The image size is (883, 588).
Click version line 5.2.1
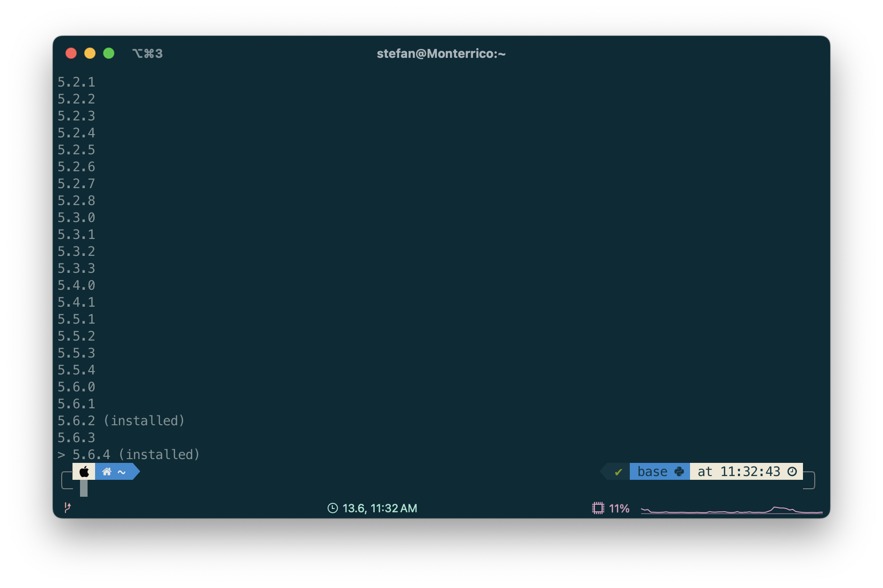(76, 82)
